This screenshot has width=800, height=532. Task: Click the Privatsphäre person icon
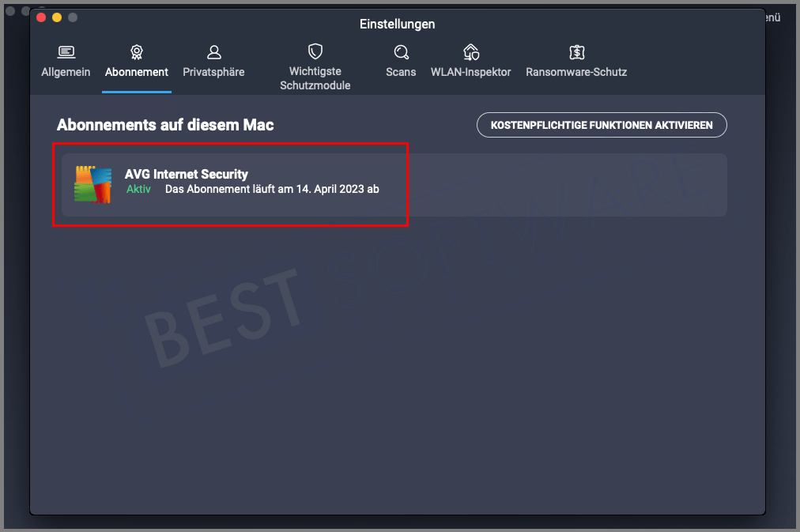(213, 51)
